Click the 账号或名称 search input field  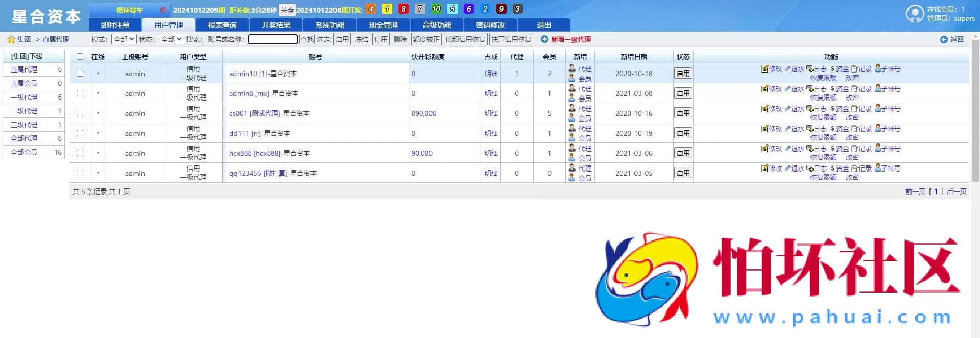(273, 39)
